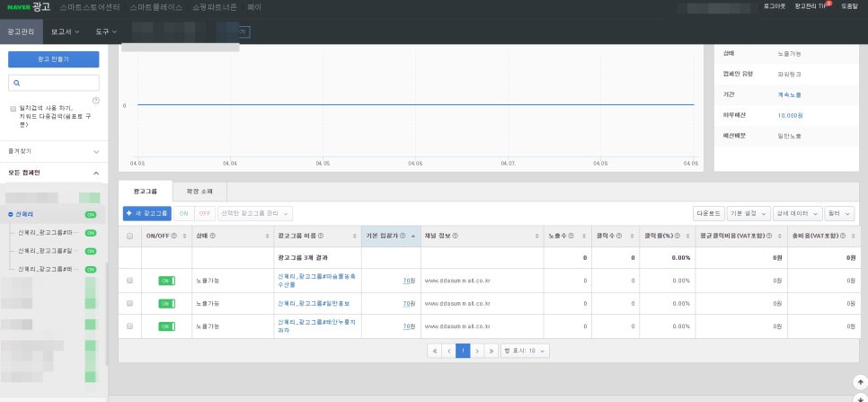Check the box for the last ad group row
The image size is (868, 402).
tap(130, 326)
